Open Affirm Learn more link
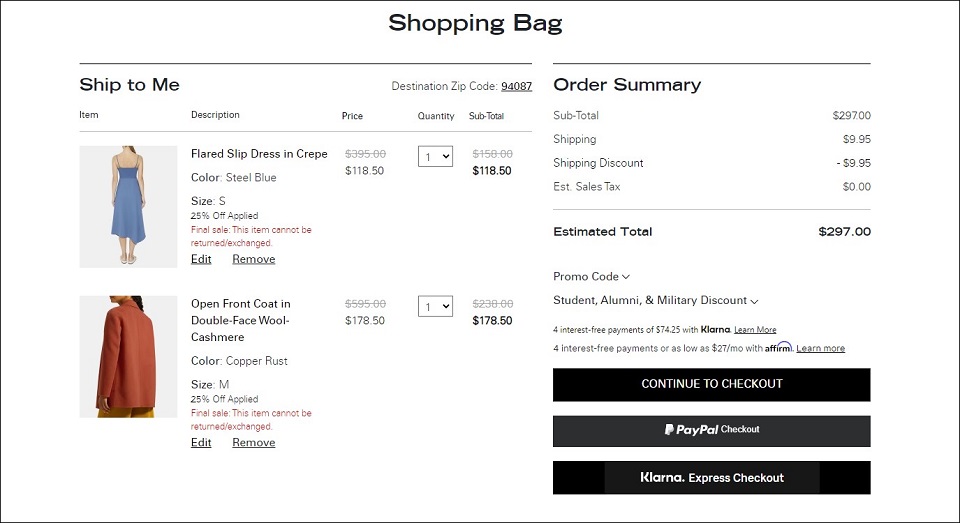The image size is (960, 523). pos(820,348)
